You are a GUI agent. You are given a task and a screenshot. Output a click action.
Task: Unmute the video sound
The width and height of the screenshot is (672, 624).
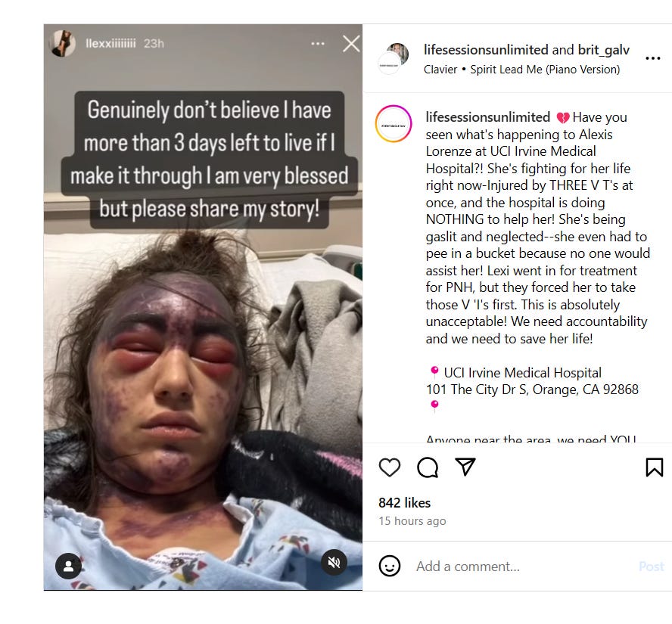(334, 562)
